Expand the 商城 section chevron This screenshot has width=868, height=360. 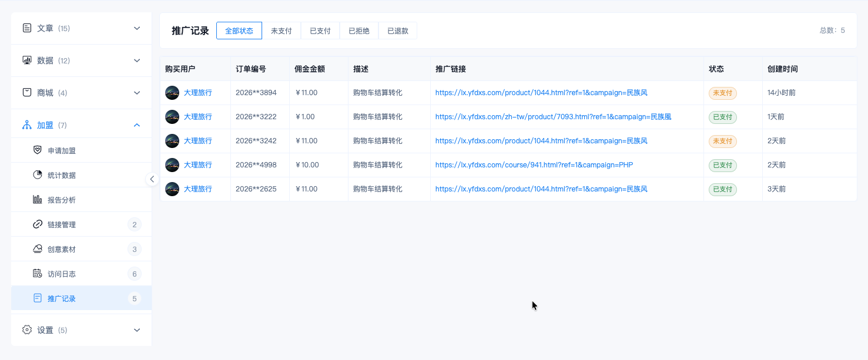(x=137, y=93)
